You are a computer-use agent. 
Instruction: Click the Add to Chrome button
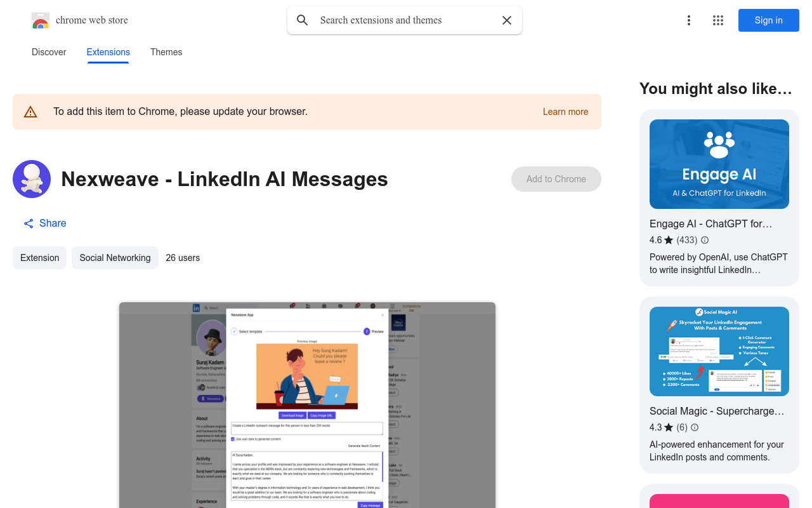click(556, 179)
